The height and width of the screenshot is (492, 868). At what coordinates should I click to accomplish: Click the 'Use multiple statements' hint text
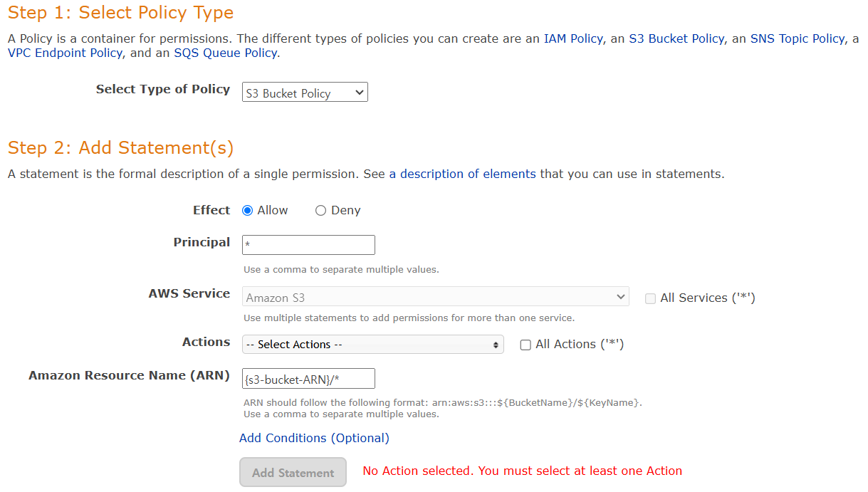409,318
